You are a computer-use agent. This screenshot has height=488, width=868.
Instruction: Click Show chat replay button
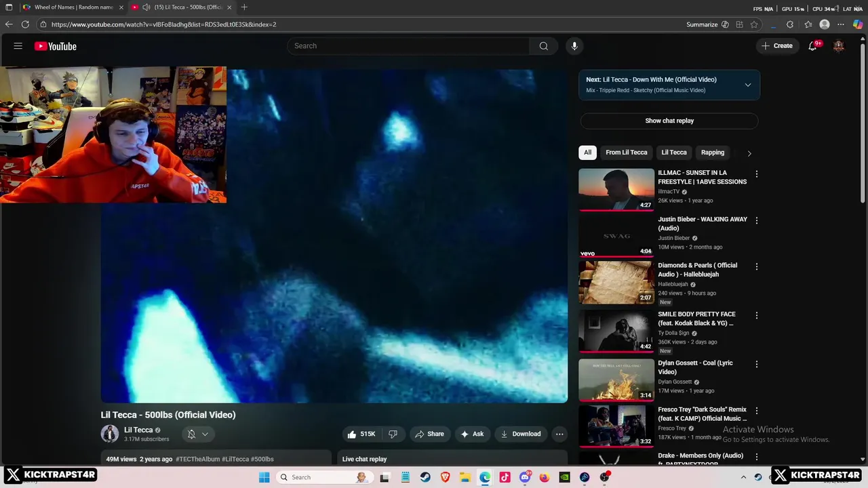[669, 121]
